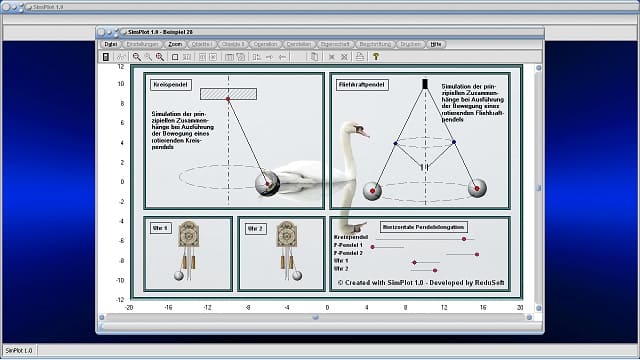The height and width of the screenshot is (360, 640).
Task: Open the Datei menu
Action: [111, 44]
